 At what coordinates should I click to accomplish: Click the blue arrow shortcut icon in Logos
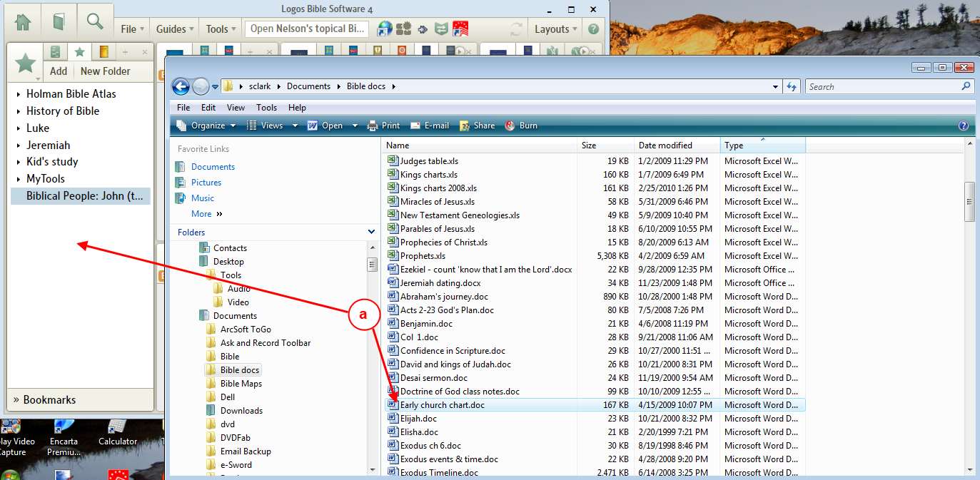click(423, 29)
